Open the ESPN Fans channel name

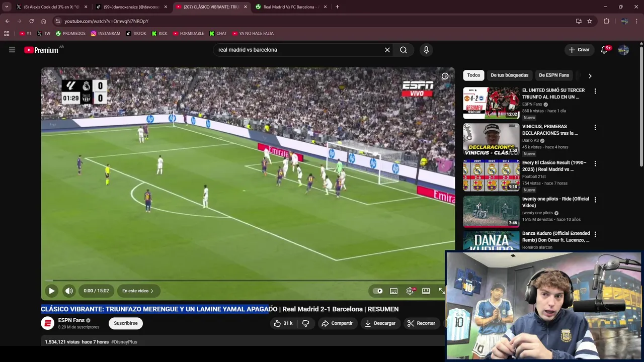tap(71, 320)
